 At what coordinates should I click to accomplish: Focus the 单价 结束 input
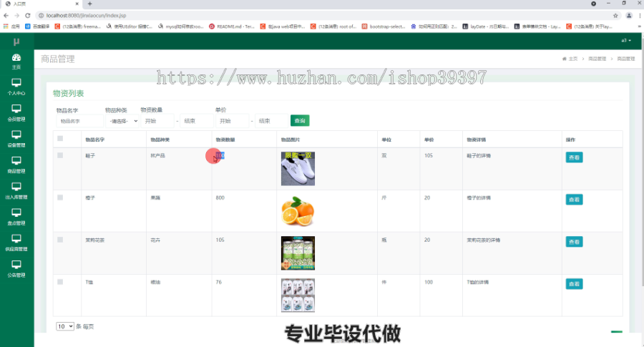(271, 121)
